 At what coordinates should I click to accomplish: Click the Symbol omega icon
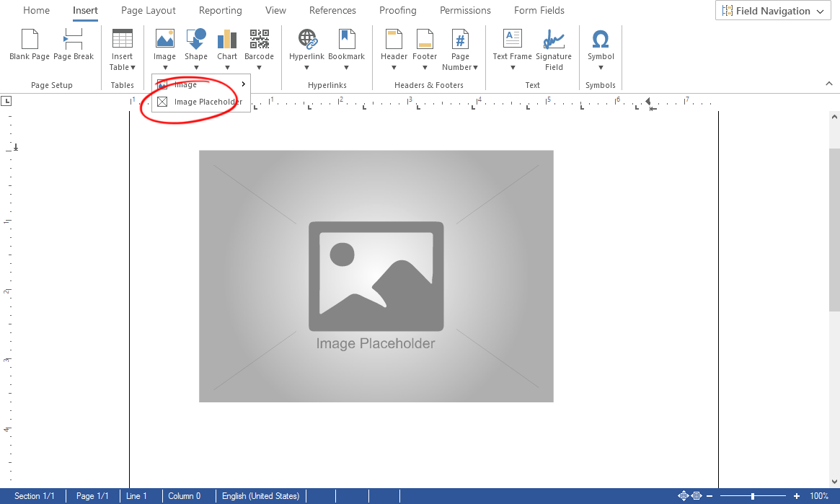pos(601,39)
